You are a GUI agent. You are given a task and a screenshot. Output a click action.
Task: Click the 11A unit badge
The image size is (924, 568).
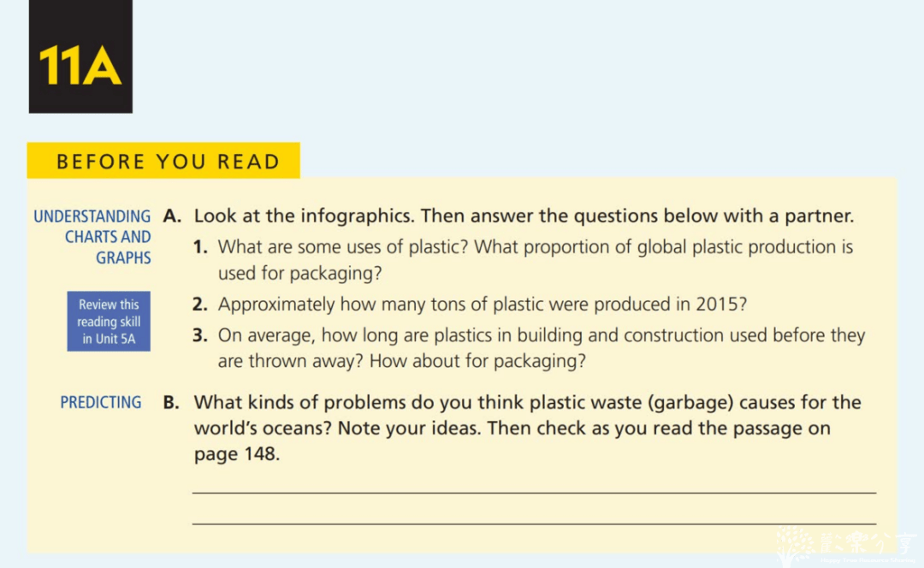click(x=80, y=57)
